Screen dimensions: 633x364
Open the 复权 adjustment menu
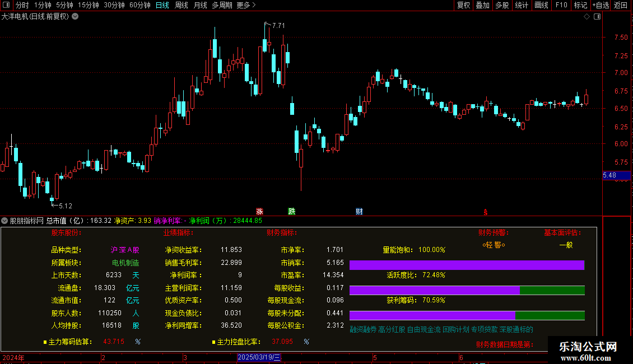point(463,5)
